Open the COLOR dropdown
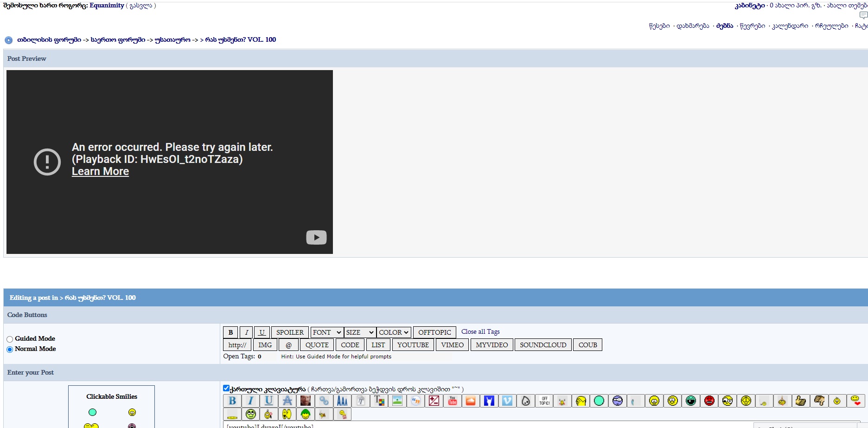 393,332
